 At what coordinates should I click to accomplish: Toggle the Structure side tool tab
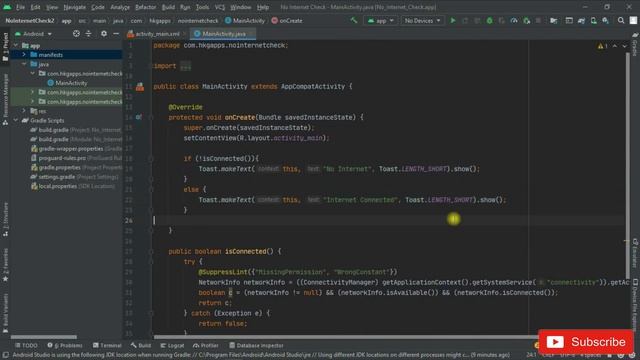pos(5,219)
